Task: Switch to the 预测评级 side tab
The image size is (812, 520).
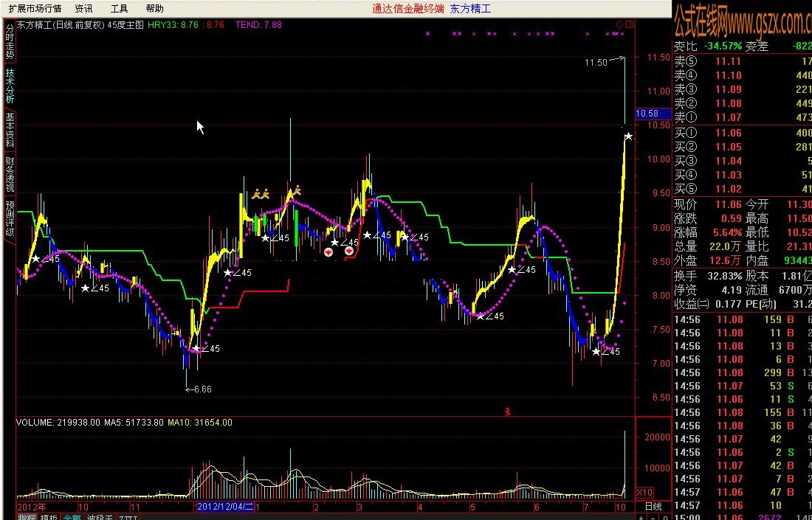Action: coord(10,218)
